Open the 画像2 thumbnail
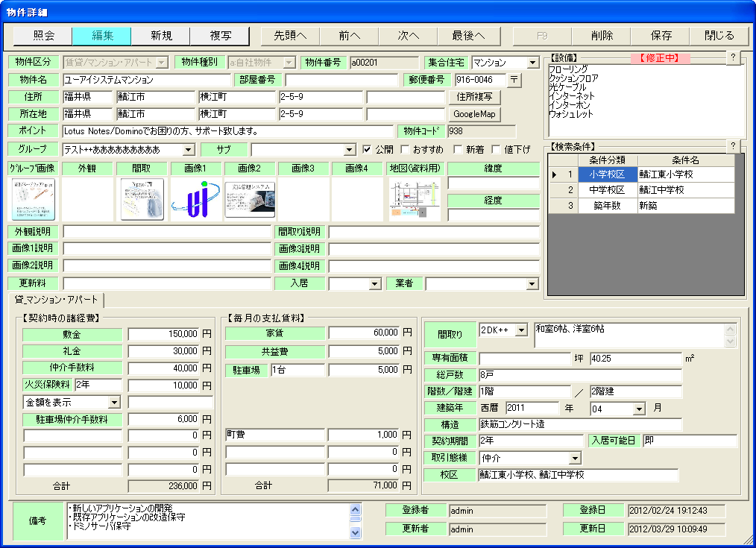 [250, 199]
